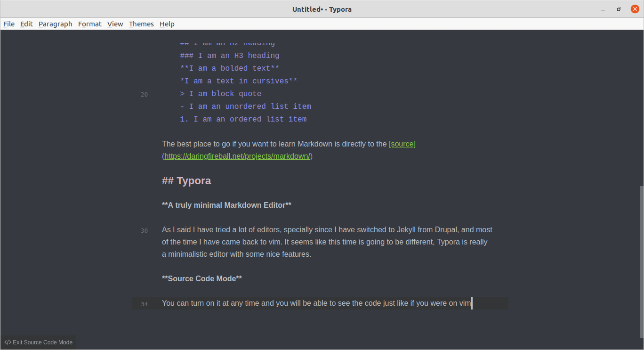644x350 pixels.
Task: Click the '**Source Code Mode**' line
Action: [202, 279]
